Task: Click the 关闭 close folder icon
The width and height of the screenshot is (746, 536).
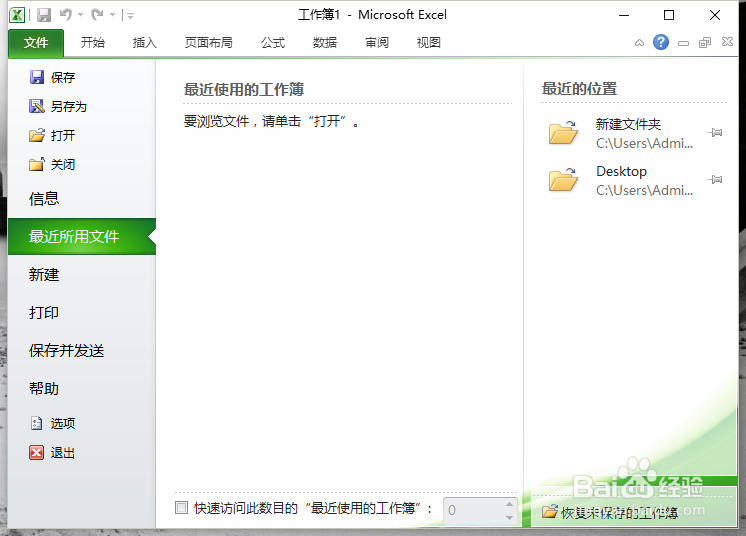Action: click(37, 165)
